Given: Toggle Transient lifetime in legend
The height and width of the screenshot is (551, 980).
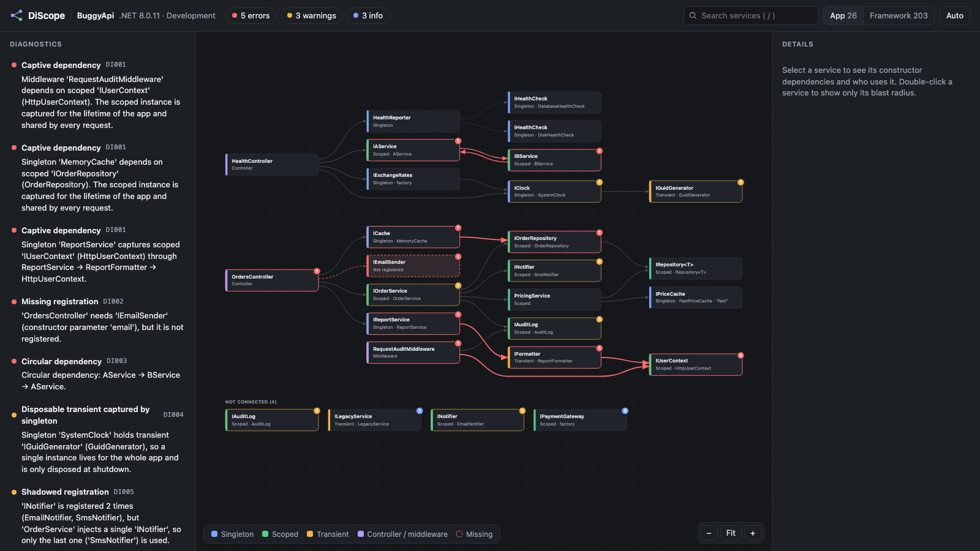Looking at the screenshot, I should [328, 534].
